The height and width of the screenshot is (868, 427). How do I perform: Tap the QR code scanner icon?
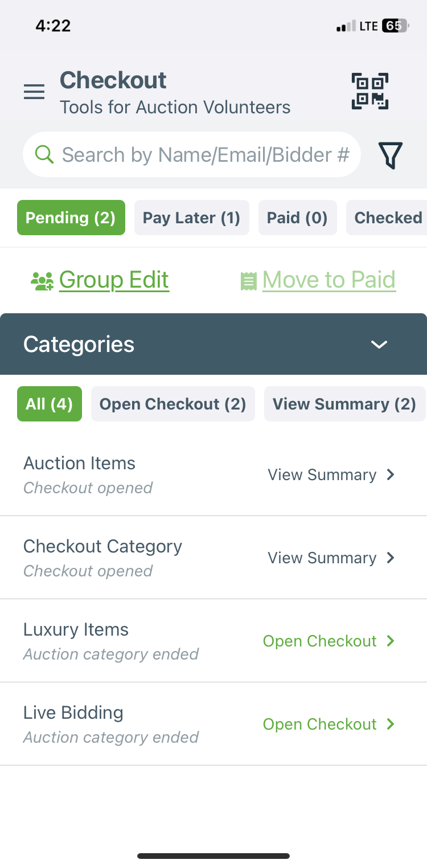click(369, 91)
